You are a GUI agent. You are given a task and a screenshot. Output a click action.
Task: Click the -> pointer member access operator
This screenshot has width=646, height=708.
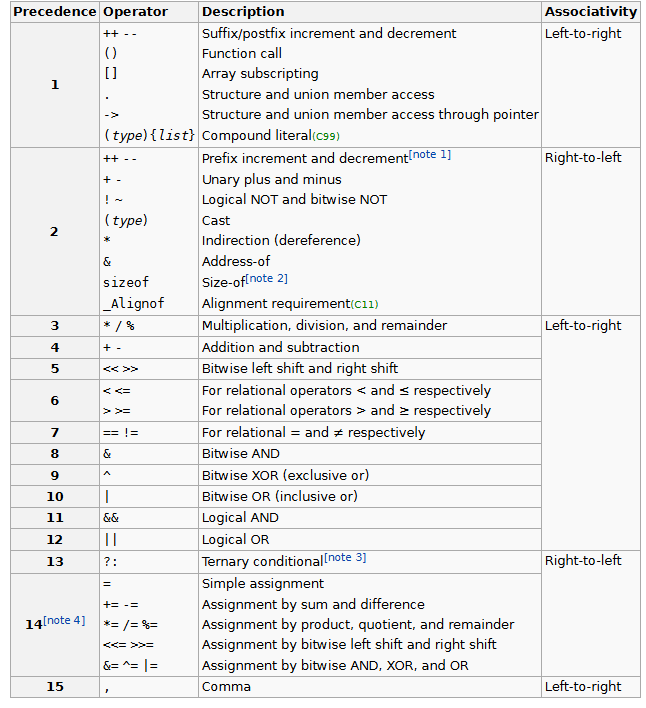coord(111,115)
